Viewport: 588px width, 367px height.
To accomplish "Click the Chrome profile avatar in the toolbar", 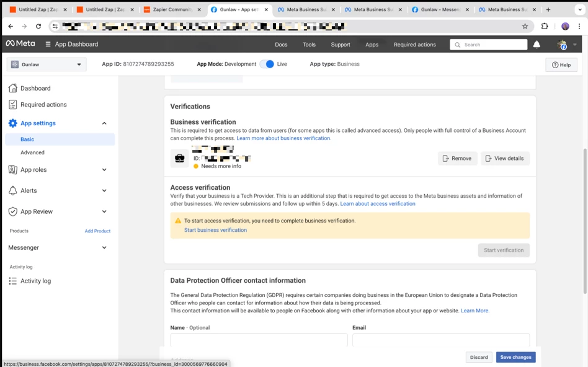I will pos(565,26).
